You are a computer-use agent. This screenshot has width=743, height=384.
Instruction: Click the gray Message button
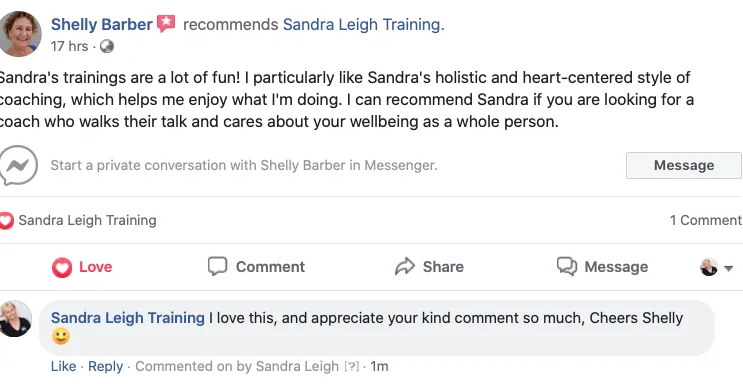point(684,165)
